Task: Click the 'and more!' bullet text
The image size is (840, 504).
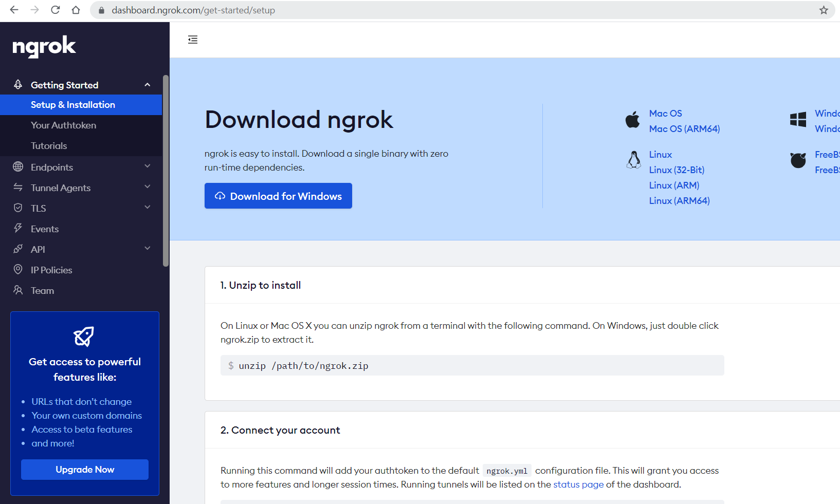Action: click(x=53, y=443)
